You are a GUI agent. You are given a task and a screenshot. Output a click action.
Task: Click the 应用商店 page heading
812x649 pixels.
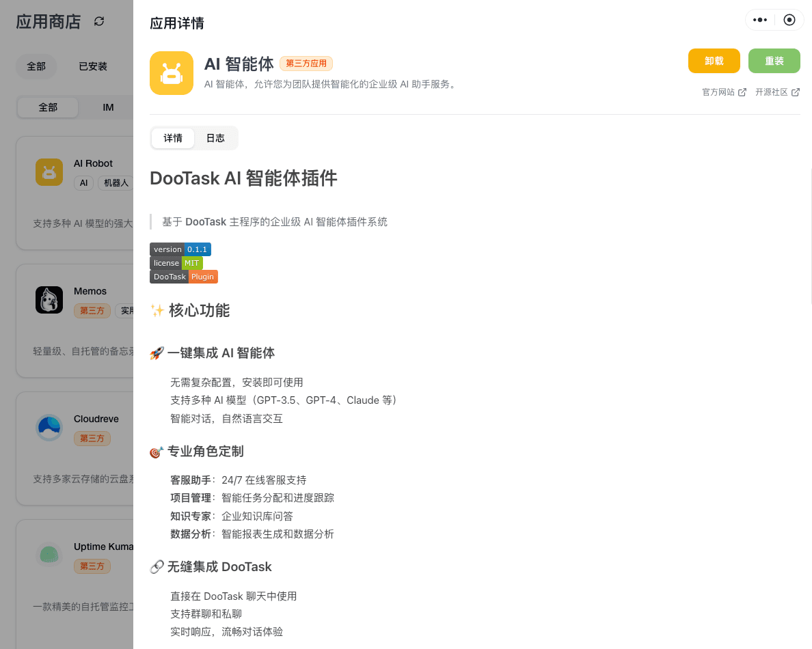(x=49, y=22)
